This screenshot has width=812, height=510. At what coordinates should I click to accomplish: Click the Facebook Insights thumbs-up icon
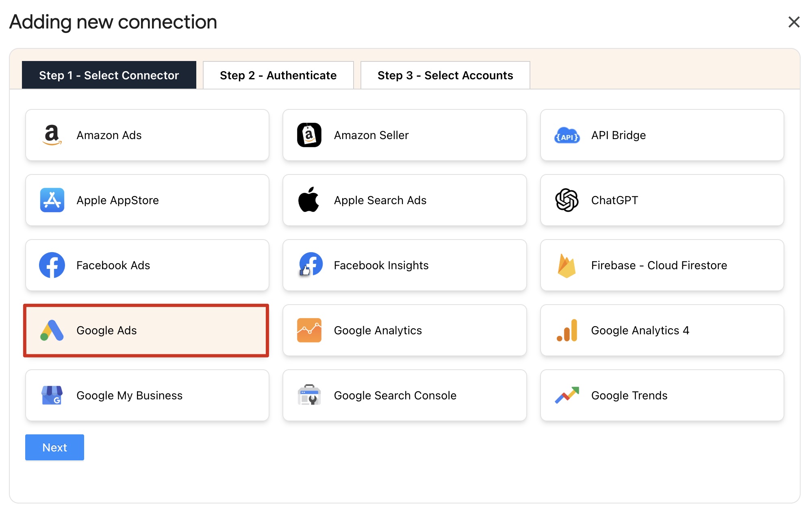tap(310, 264)
